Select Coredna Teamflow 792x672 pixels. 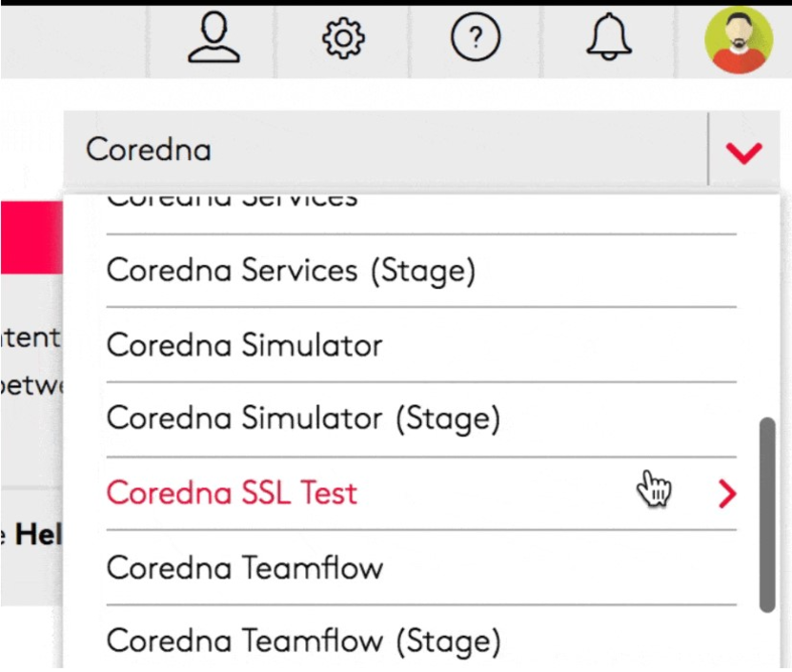click(x=421, y=567)
